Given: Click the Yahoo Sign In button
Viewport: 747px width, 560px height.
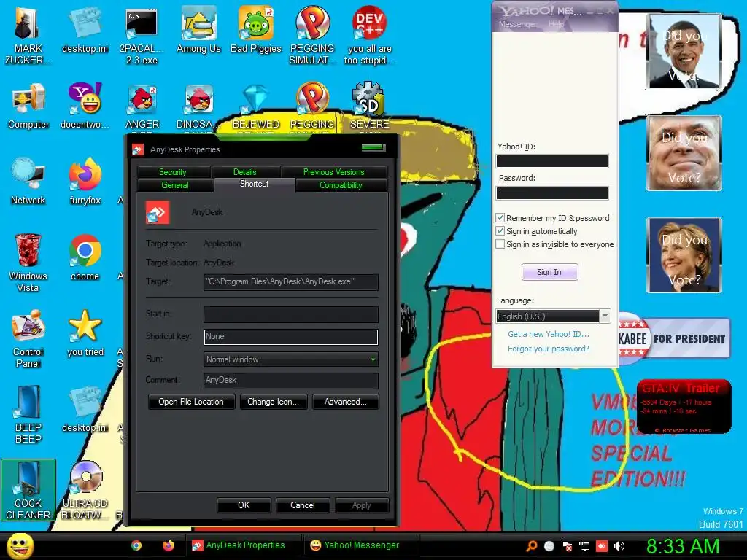Looking at the screenshot, I should point(550,273).
